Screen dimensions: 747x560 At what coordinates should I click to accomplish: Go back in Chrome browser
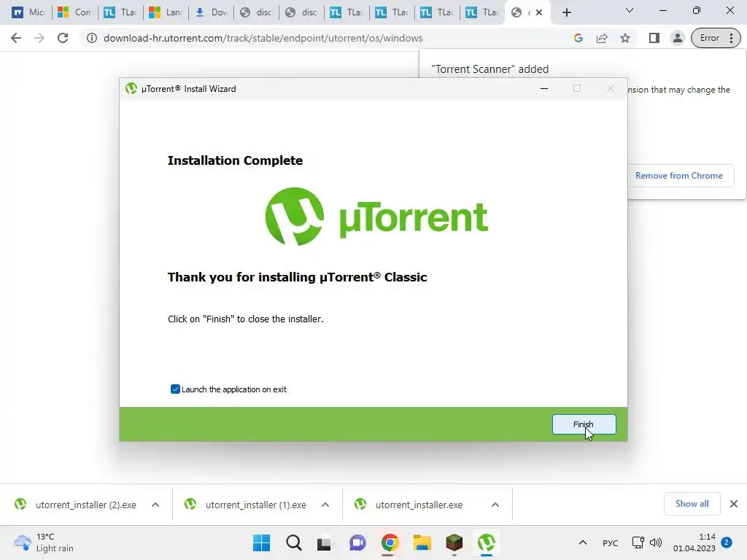(x=16, y=38)
